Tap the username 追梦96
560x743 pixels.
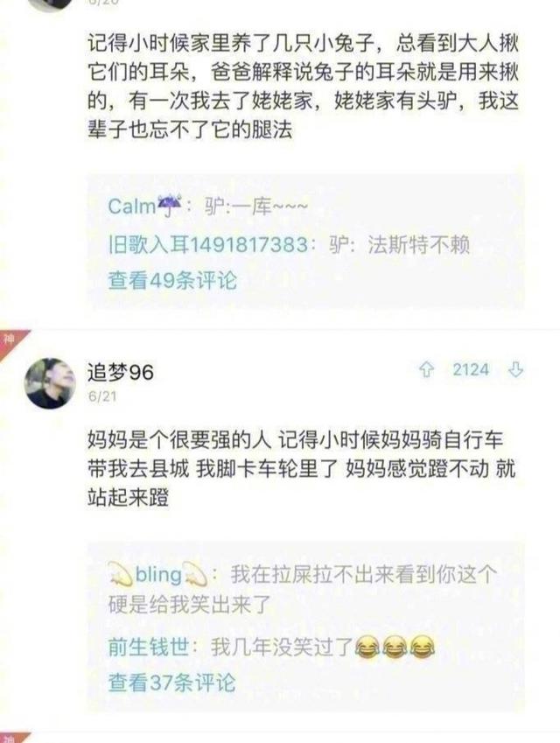point(121,372)
